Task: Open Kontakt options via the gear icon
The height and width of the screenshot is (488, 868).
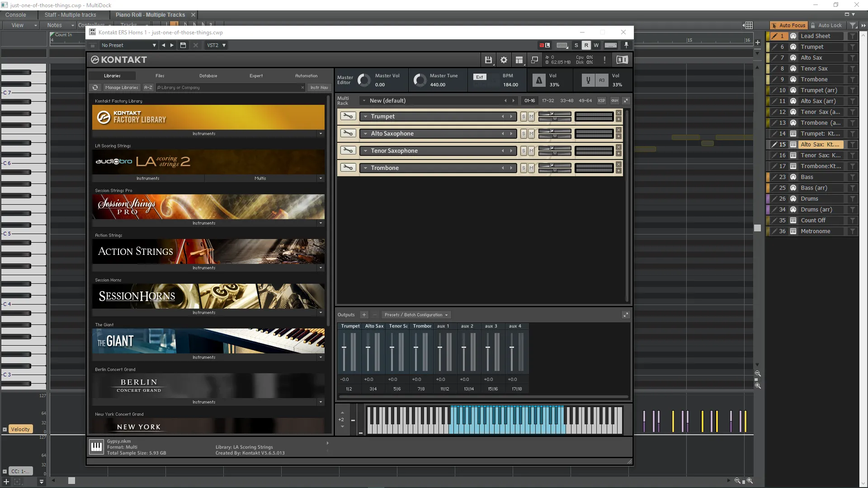Action: [x=504, y=60]
